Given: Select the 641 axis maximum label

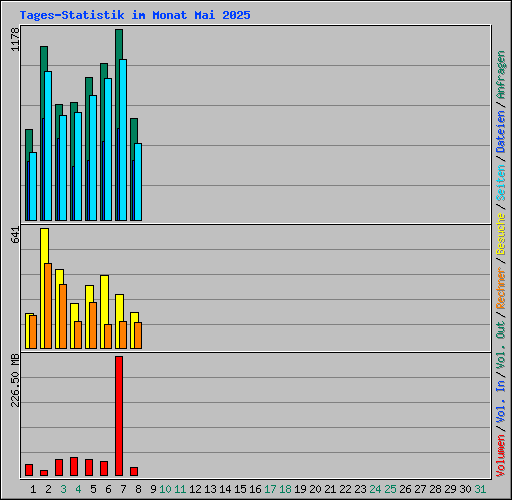Looking at the screenshot, I should pos(15,234).
